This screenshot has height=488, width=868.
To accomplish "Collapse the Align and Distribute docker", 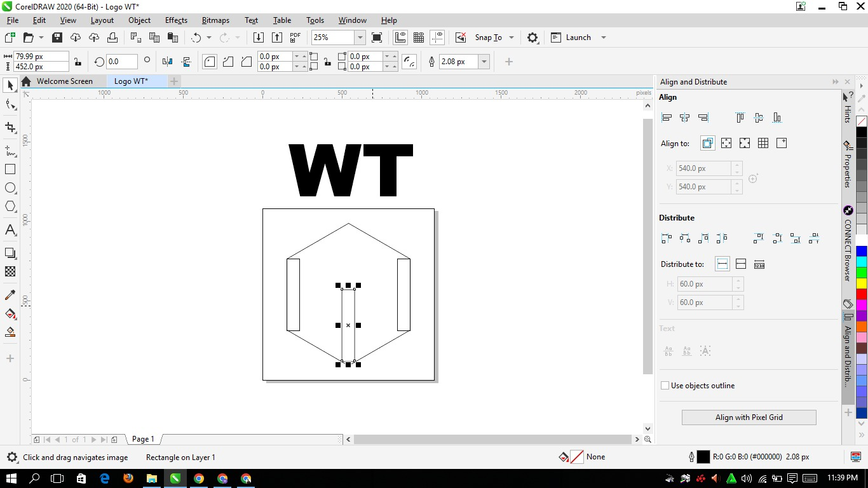I will 836,82.
